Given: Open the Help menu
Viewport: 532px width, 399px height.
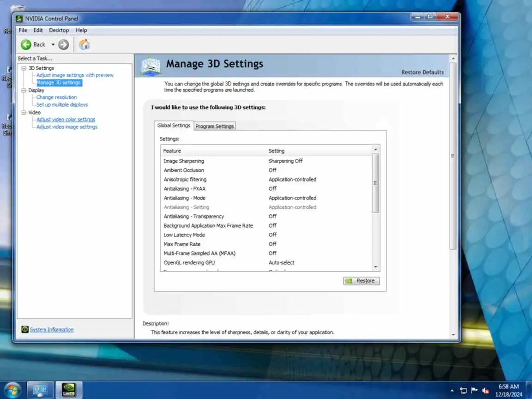Looking at the screenshot, I should pos(81,30).
